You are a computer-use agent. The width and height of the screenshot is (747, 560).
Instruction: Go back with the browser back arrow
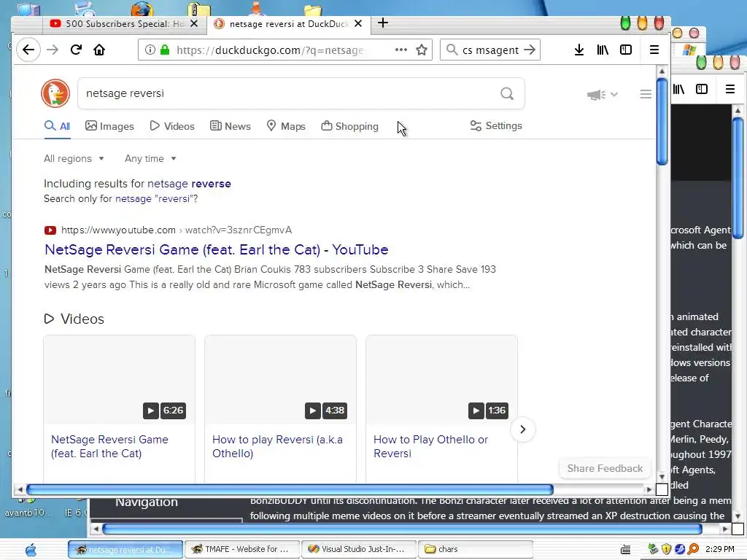(x=28, y=50)
